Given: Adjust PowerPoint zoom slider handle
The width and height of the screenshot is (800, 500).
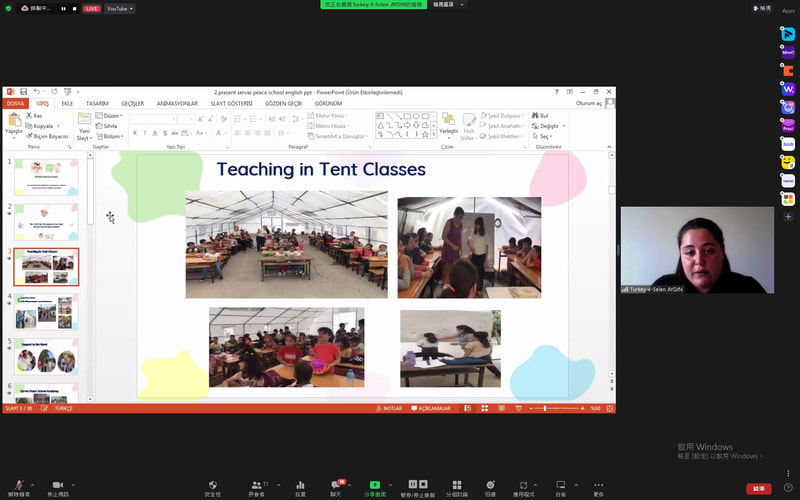Looking at the screenshot, I should [x=545, y=408].
